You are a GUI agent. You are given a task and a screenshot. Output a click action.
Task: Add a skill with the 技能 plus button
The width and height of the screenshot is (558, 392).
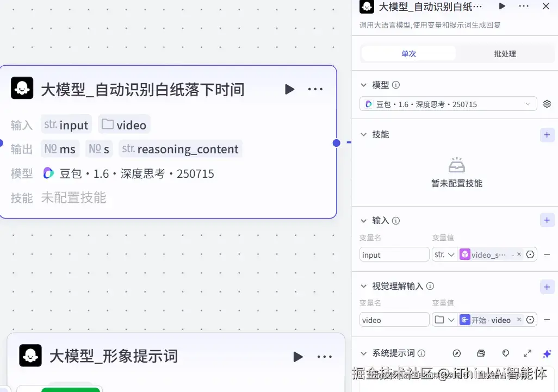pyautogui.click(x=547, y=135)
